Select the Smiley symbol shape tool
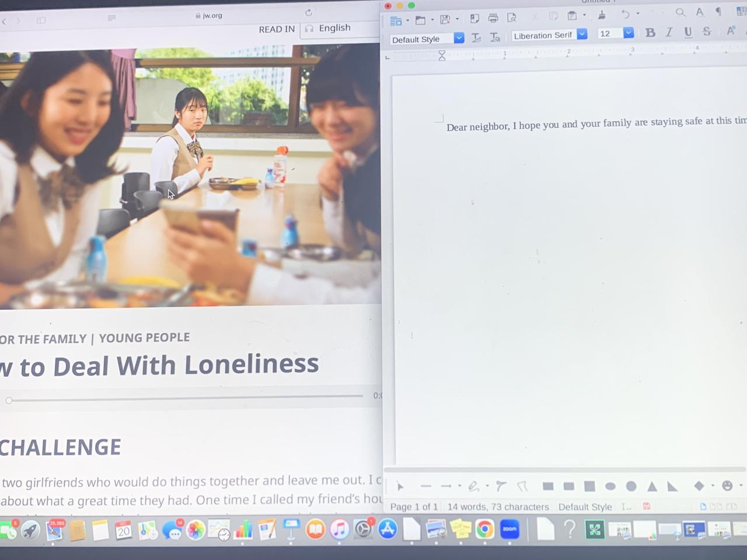Viewport: 747px width, 560px height. [727, 485]
